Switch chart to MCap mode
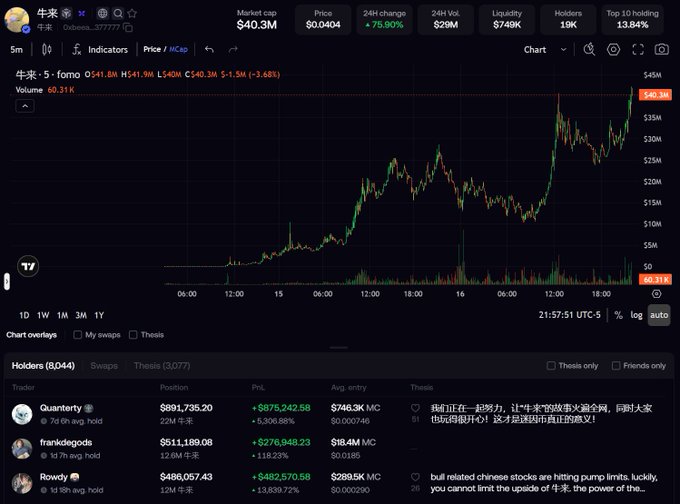 point(178,49)
